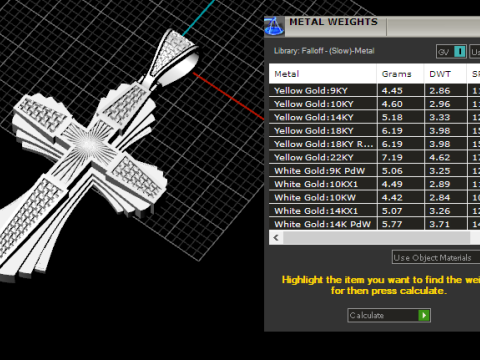480x360 pixels.
Task: Select the Yellow Gold:18KY row
Action: coord(374,130)
